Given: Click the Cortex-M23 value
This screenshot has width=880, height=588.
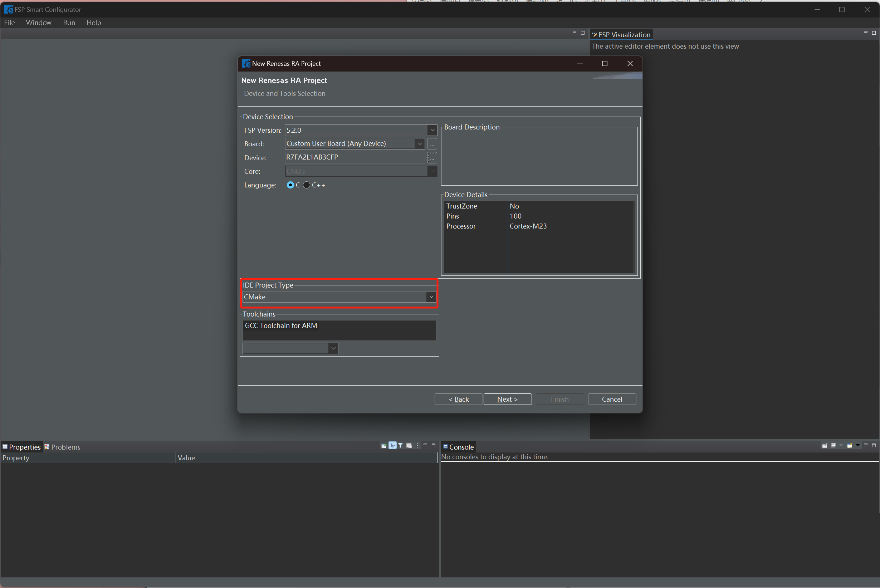Looking at the screenshot, I should 528,226.
